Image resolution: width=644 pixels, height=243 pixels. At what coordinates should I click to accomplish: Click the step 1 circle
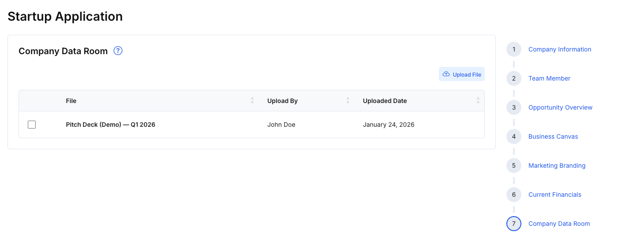point(514,49)
